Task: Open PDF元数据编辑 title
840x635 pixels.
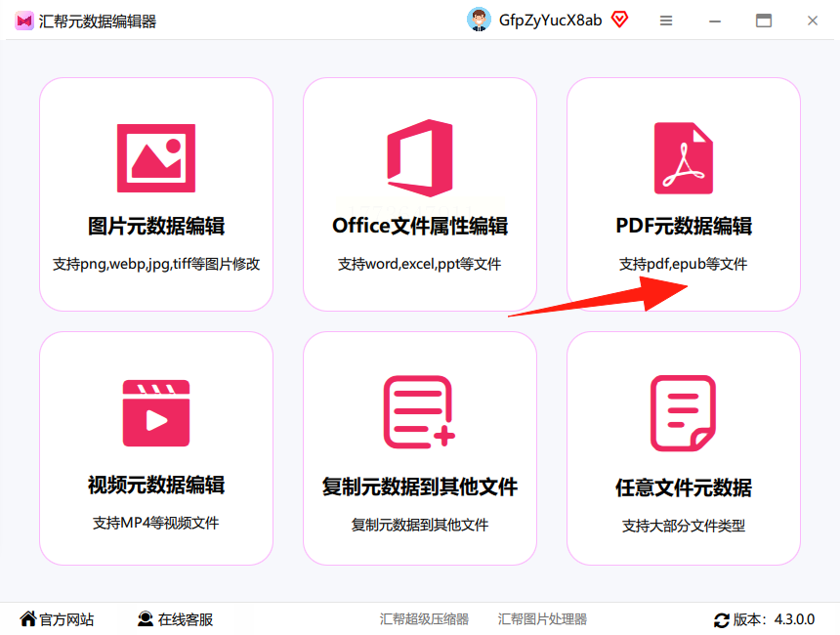Action: click(x=684, y=226)
